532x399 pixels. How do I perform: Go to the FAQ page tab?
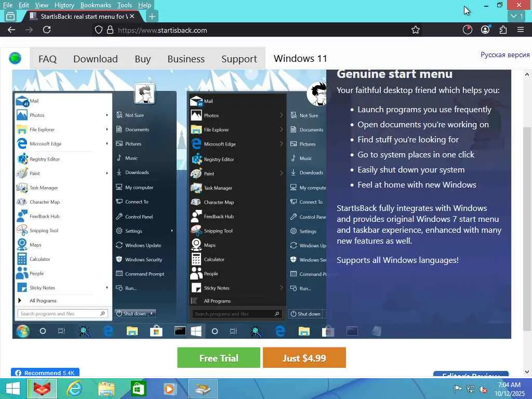(47, 59)
